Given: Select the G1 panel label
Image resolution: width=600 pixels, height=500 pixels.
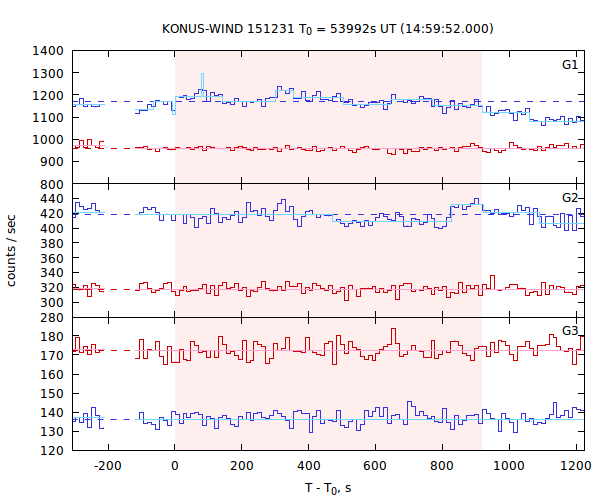Looking at the screenshot, I should click(570, 65).
